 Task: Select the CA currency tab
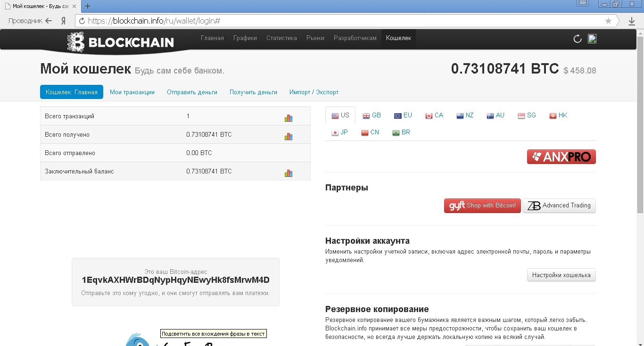point(434,115)
